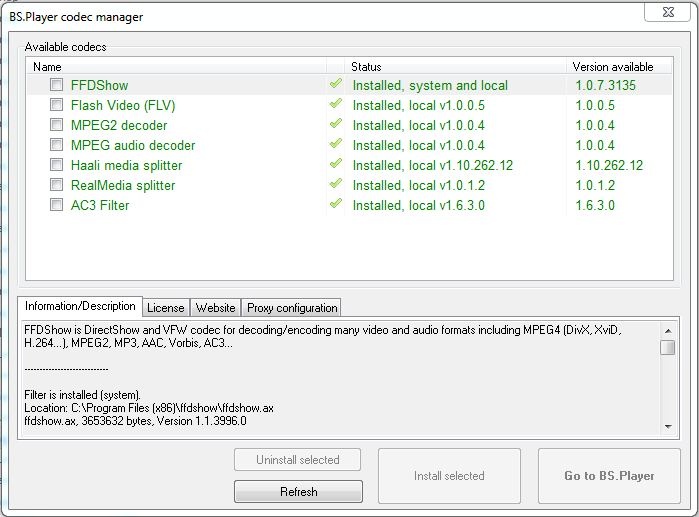Enable the MPEG2 decoder checkbox

tap(57, 124)
